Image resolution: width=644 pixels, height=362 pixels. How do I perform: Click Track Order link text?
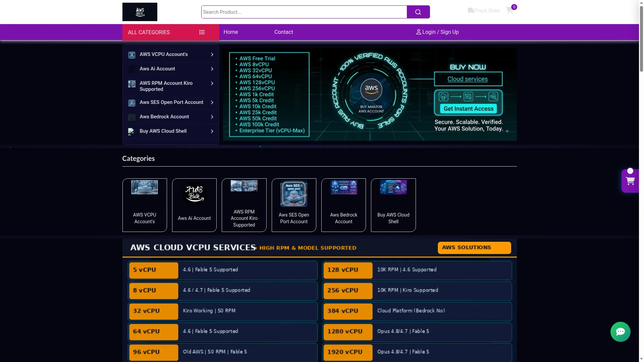pos(487,11)
